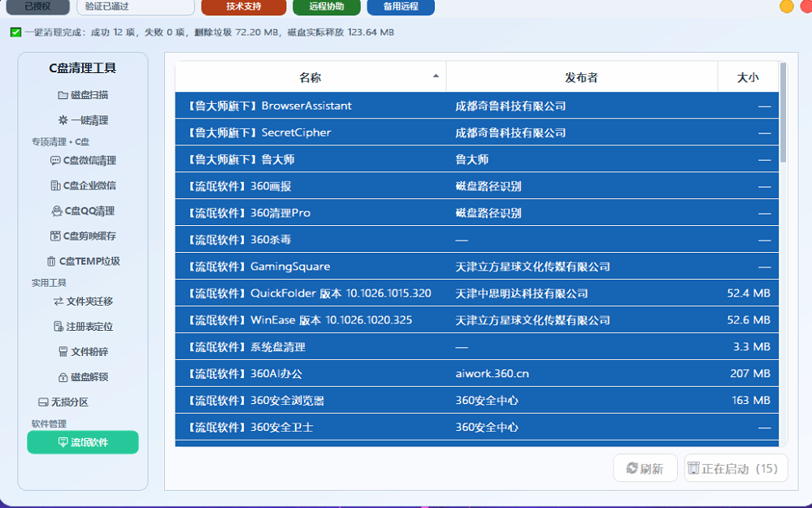This screenshot has height=508, width=812.
Task: Click the yellow minimize window dot
Action: [786, 7]
